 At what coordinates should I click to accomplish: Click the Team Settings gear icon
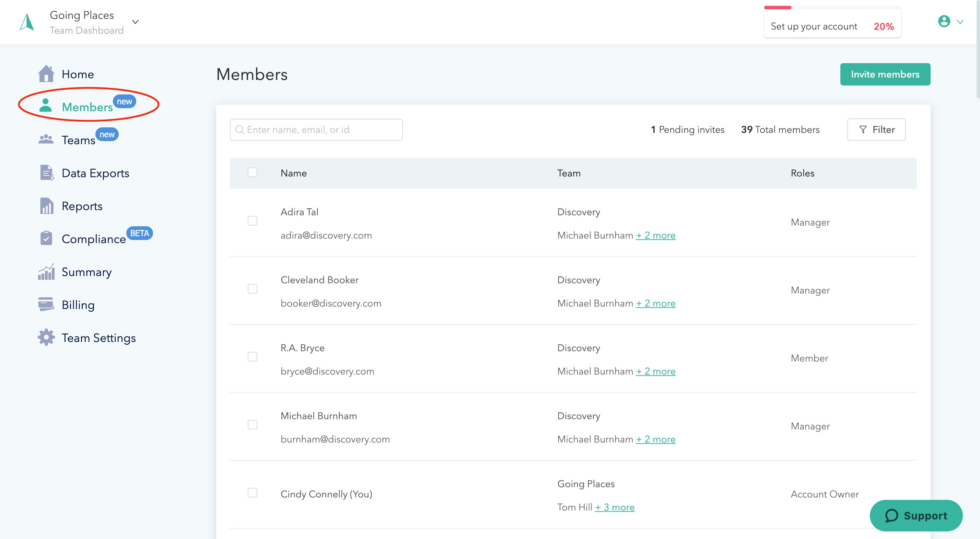[46, 337]
